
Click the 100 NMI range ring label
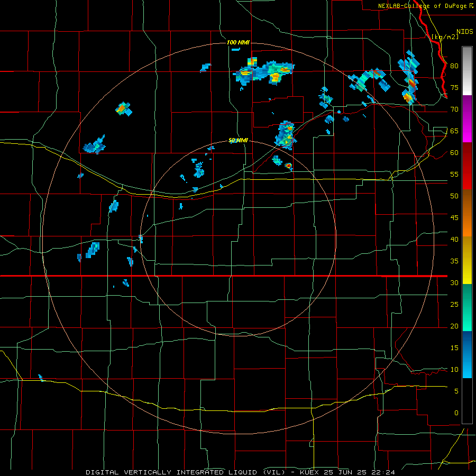coord(238,42)
